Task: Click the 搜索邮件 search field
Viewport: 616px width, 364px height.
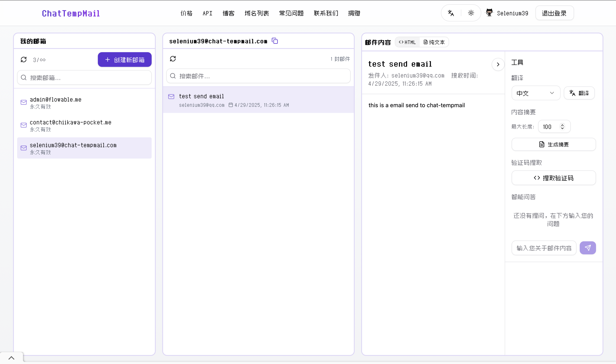Action: pyautogui.click(x=258, y=76)
